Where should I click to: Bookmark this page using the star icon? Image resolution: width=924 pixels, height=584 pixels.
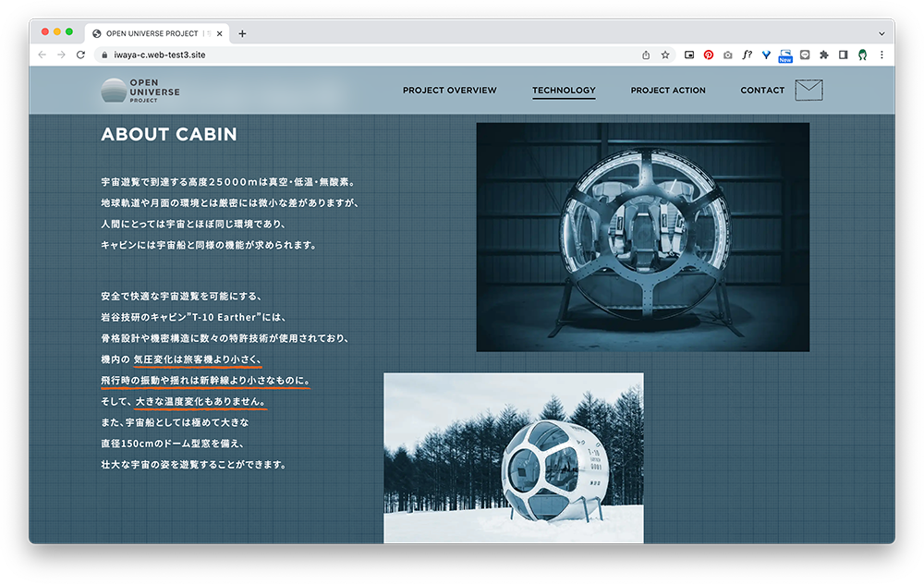665,55
